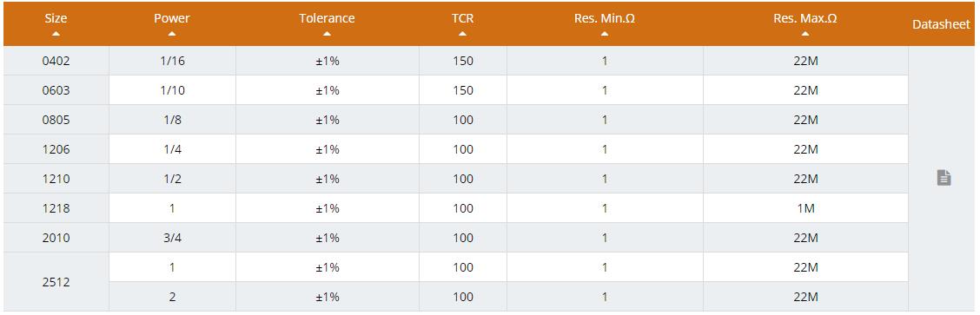Open the datasheet document icon
The image size is (980, 315).
944,178
